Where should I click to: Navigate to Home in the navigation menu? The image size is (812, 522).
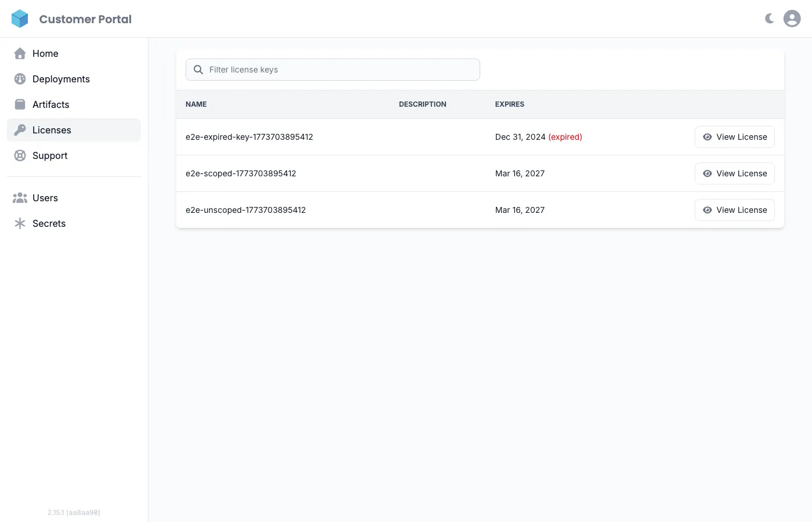click(x=45, y=53)
